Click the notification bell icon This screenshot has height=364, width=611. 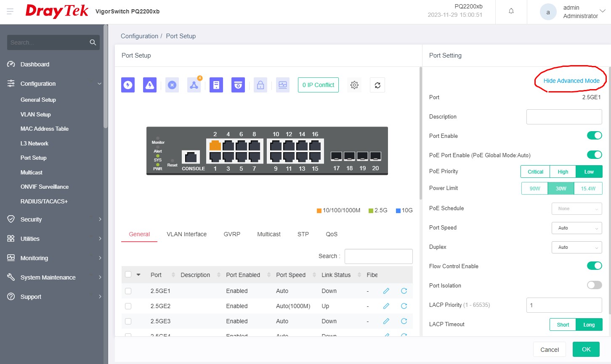point(511,11)
